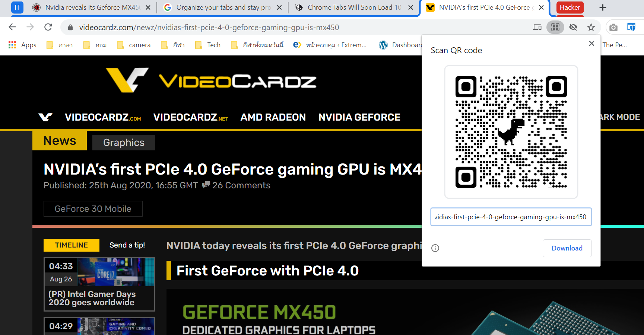This screenshot has width=644, height=335.
Task: Bookmark this page with the star
Action: [591, 27]
